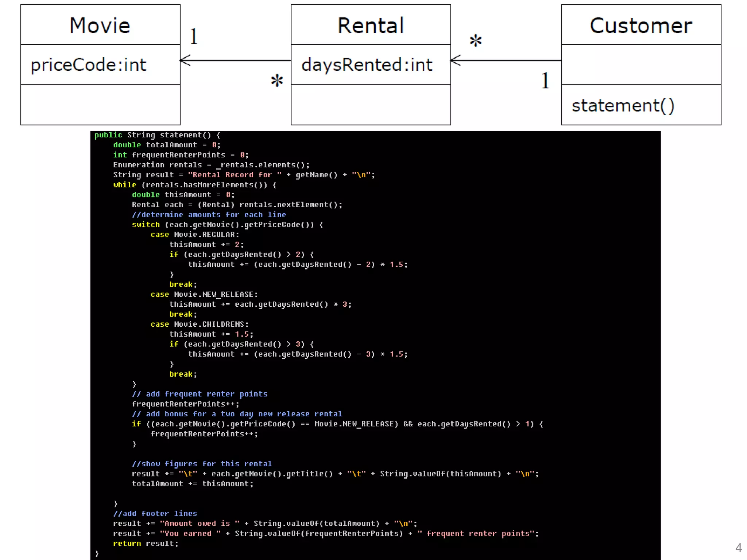The image size is (747, 560).
Task: Click the 1 multiplicity beside Customer
Action: (x=545, y=81)
